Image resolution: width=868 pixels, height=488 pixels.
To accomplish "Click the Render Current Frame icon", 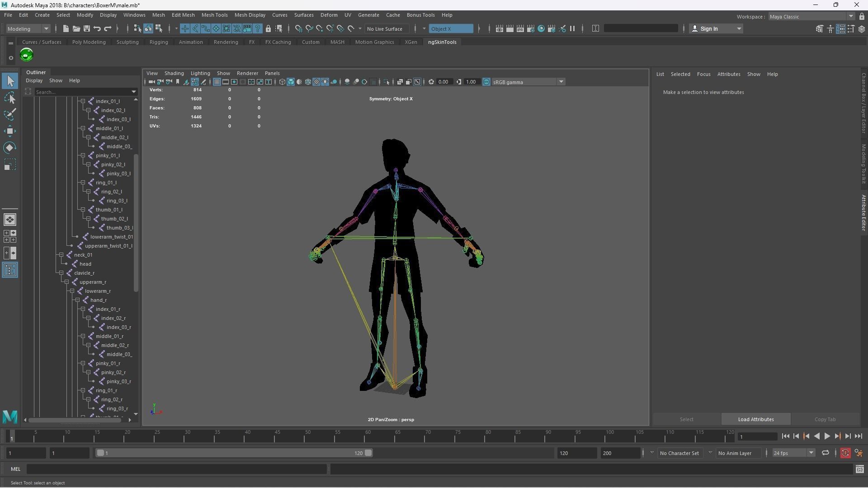I will [x=509, y=29].
